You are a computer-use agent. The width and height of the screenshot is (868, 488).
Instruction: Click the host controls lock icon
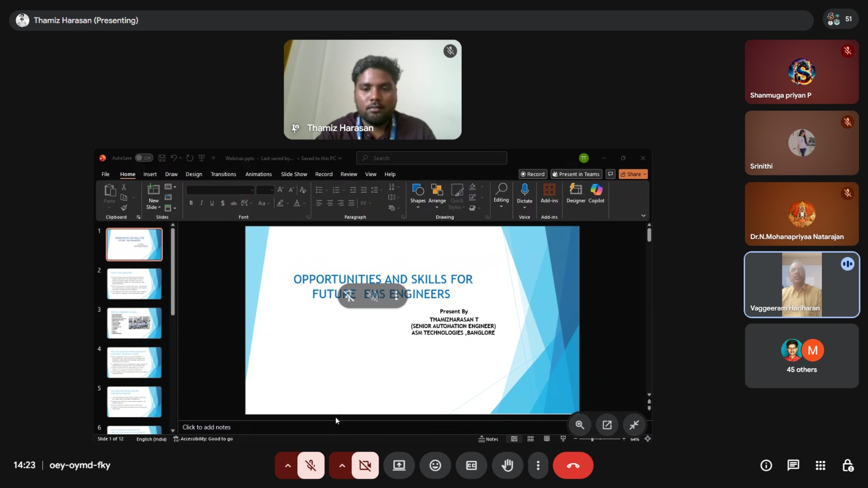click(847, 465)
